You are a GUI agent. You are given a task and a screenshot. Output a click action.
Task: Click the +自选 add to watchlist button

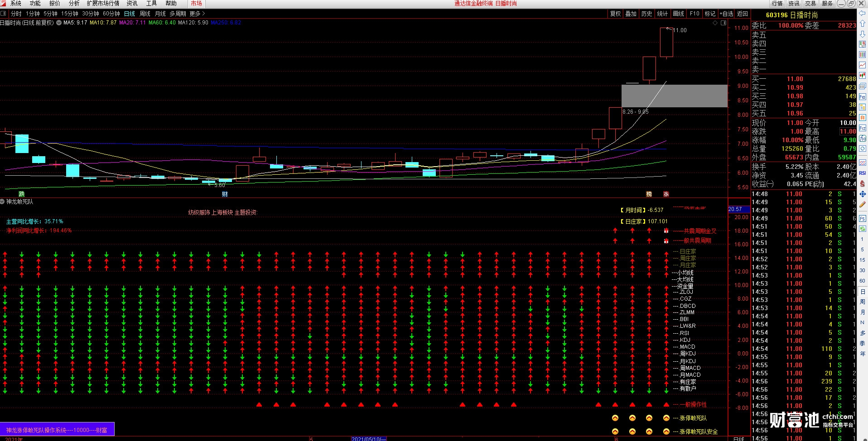pos(726,14)
